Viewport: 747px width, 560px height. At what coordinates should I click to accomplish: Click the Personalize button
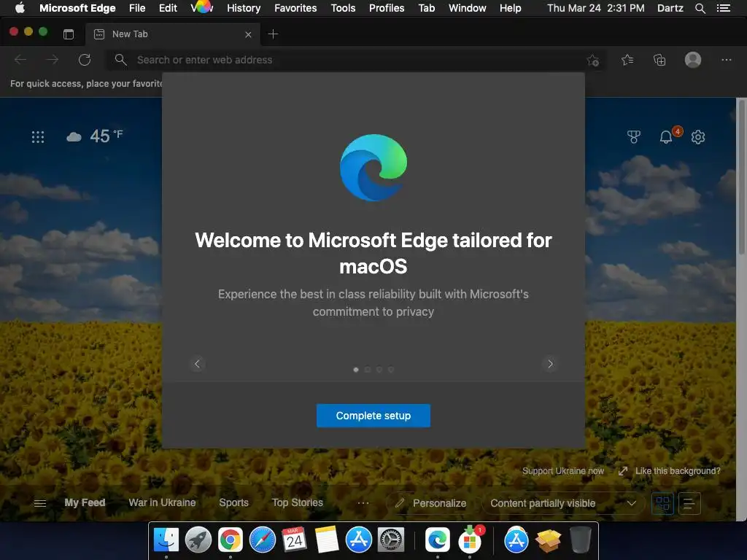pos(430,503)
